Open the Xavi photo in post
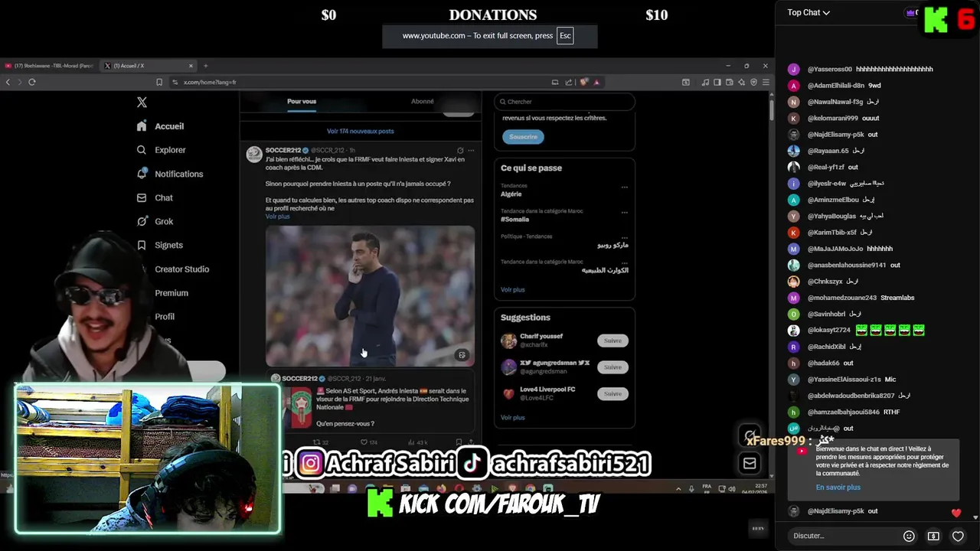Image resolution: width=980 pixels, height=551 pixels. pyautogui.click(x=370, y=295)
